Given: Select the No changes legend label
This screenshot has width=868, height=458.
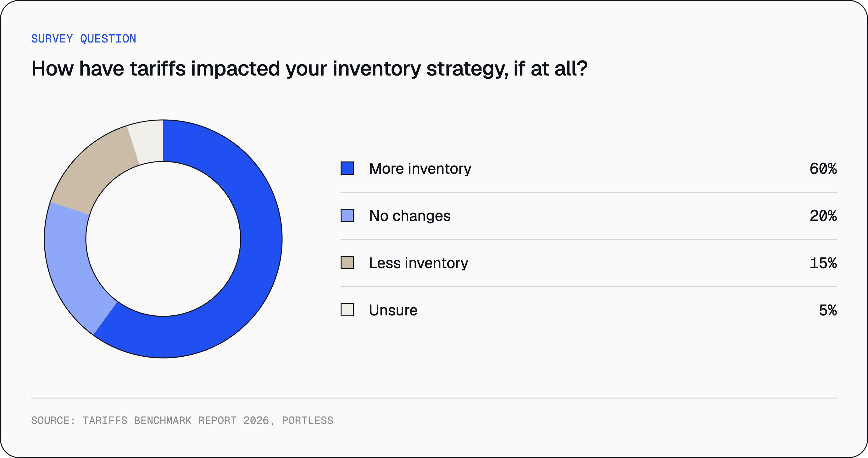Looking at the screenshot, I should pyautogui.click(x=410, y=216).
